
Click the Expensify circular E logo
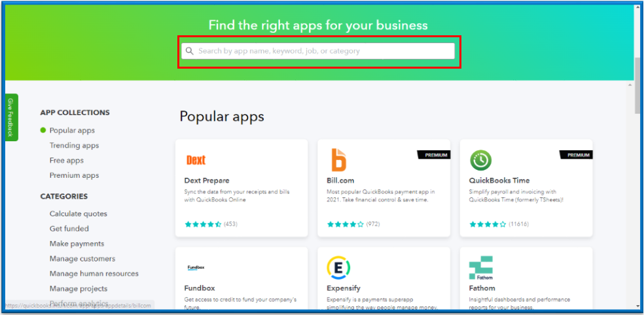[339, 268]
